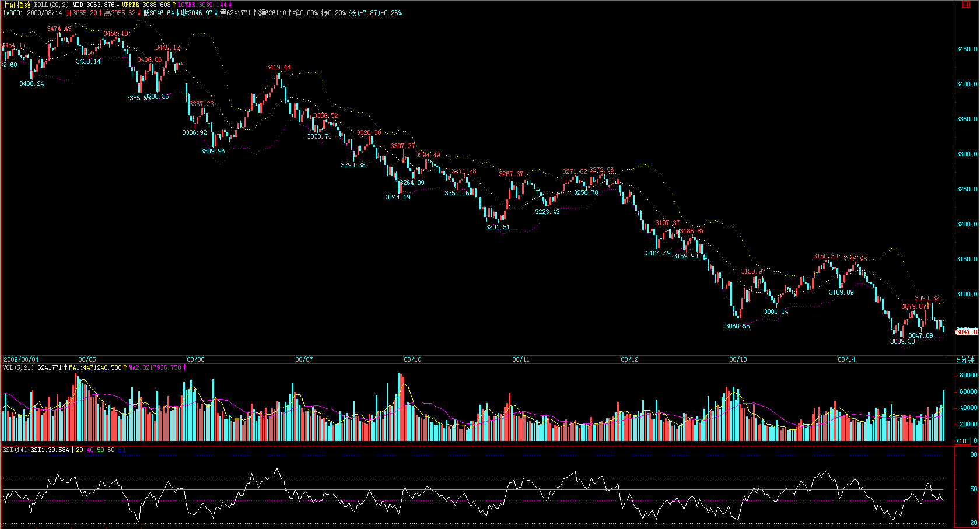Click the 3090.32 high price label
Screen dimensions: 980x529
click(927, 298)
